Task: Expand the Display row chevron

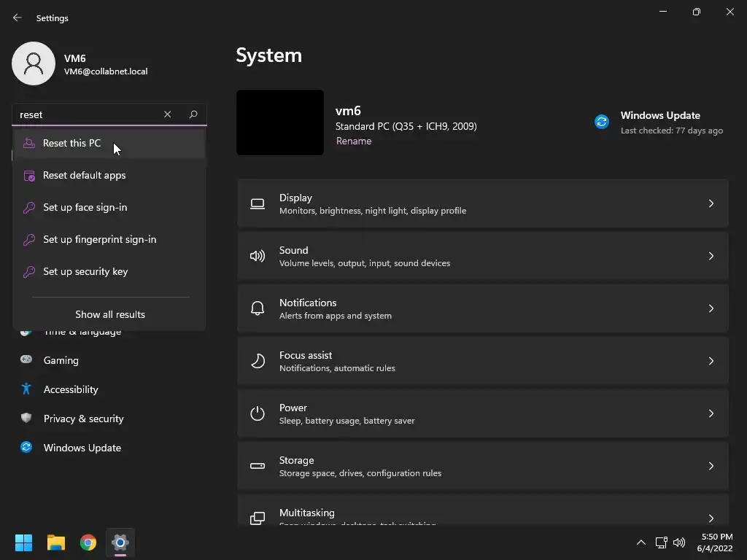Action: click(x=711, y=204)
